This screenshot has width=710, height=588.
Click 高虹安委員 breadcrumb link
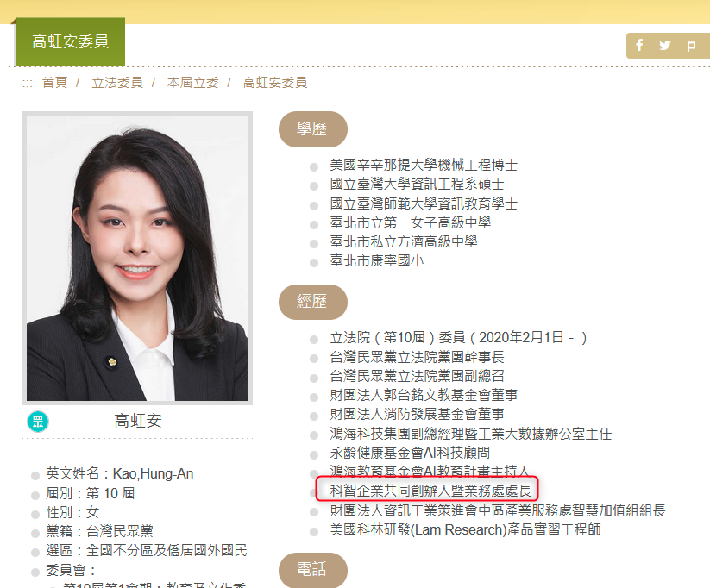coord(275,83)
